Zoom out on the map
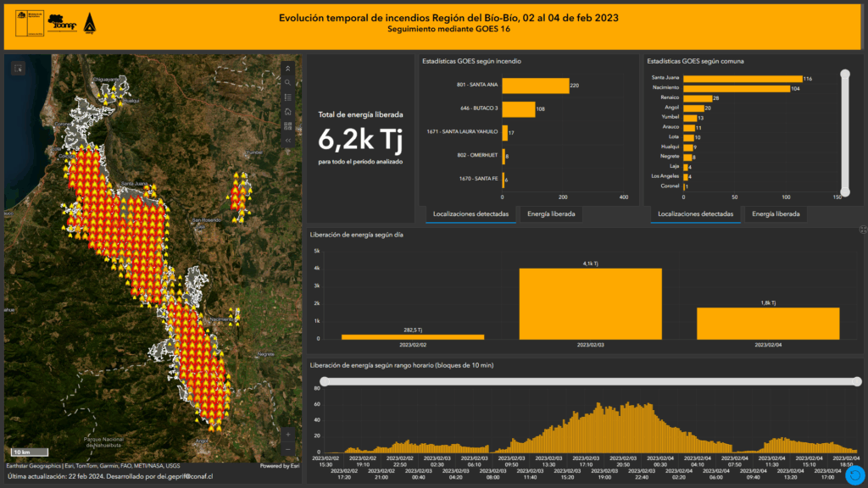Screen dimensions: 868x488 288,448
